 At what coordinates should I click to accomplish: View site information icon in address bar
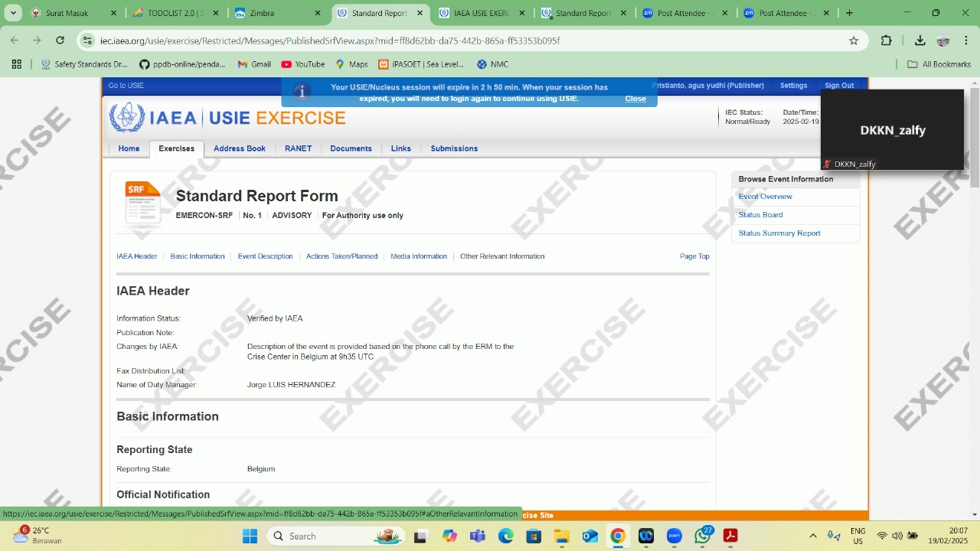[87, 41]
